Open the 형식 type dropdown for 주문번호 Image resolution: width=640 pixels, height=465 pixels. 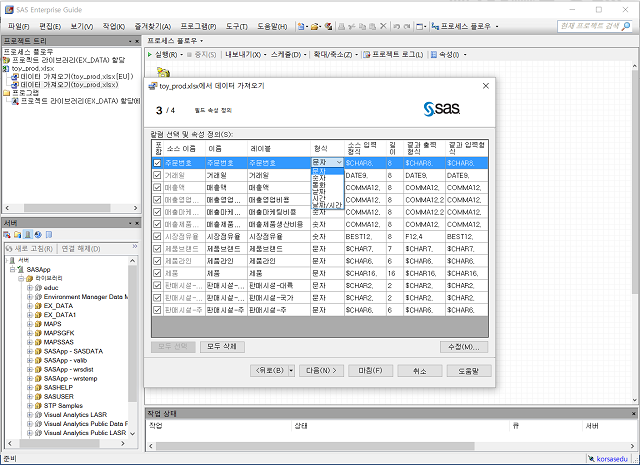click(x=338, y=161)
